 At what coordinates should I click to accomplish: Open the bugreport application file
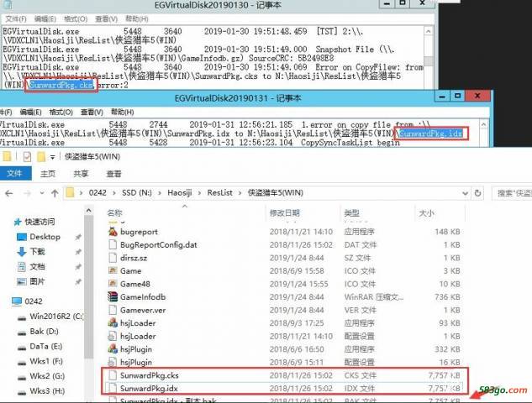pyautogui.click(x=139, y=232)
